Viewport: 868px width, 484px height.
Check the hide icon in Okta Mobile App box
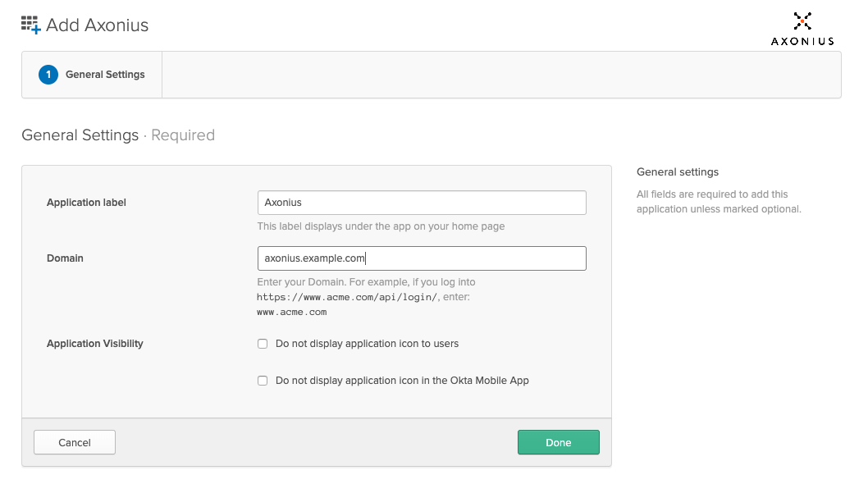(263, 381)
